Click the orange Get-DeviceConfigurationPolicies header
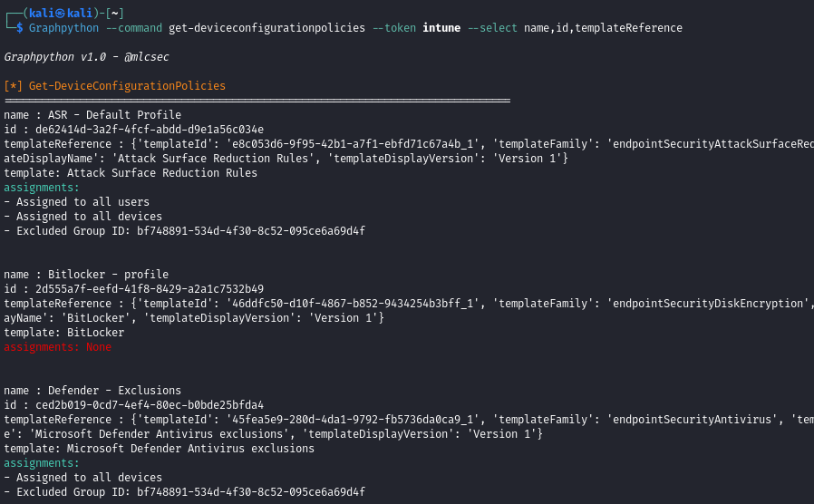Viewport: 814px width, 504px height. 115,86
